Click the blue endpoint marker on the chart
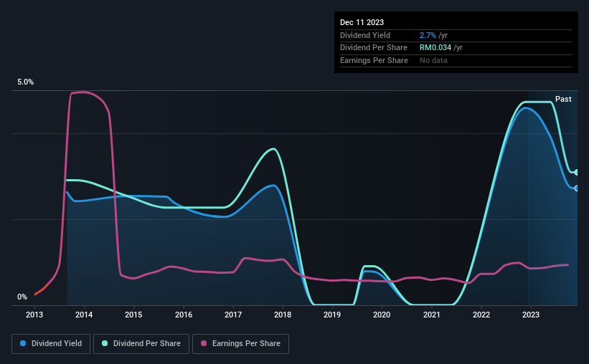The image size is (589, 364). [576, 188]
